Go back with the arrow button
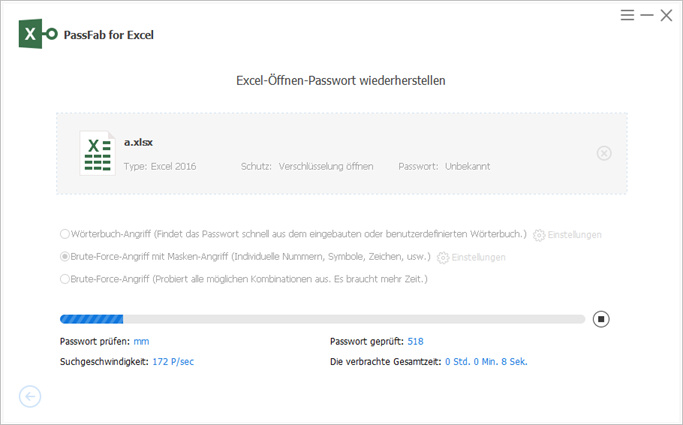Screen dimensions: 683x425 [30, 397]
